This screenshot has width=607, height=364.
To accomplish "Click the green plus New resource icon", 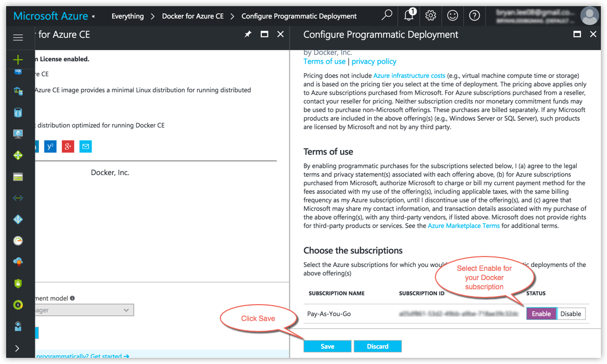I will pos(18,60).
